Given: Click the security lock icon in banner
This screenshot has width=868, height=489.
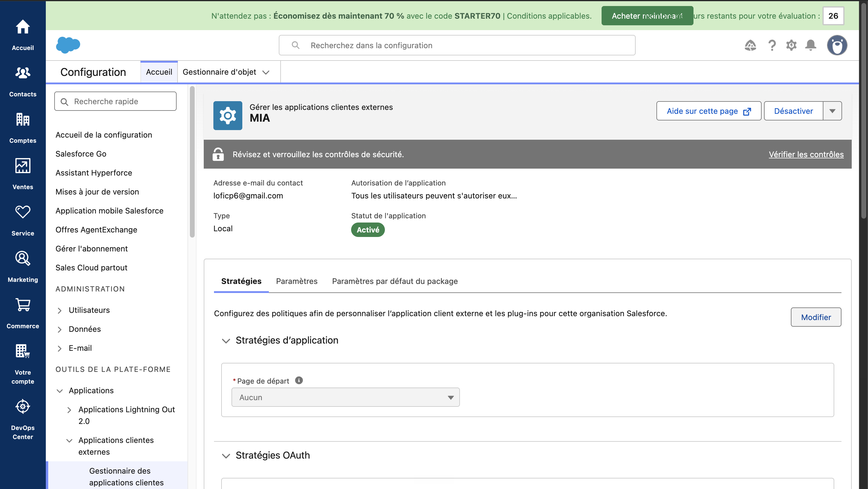Looking at the screenshot, I should tap(218, 154).
